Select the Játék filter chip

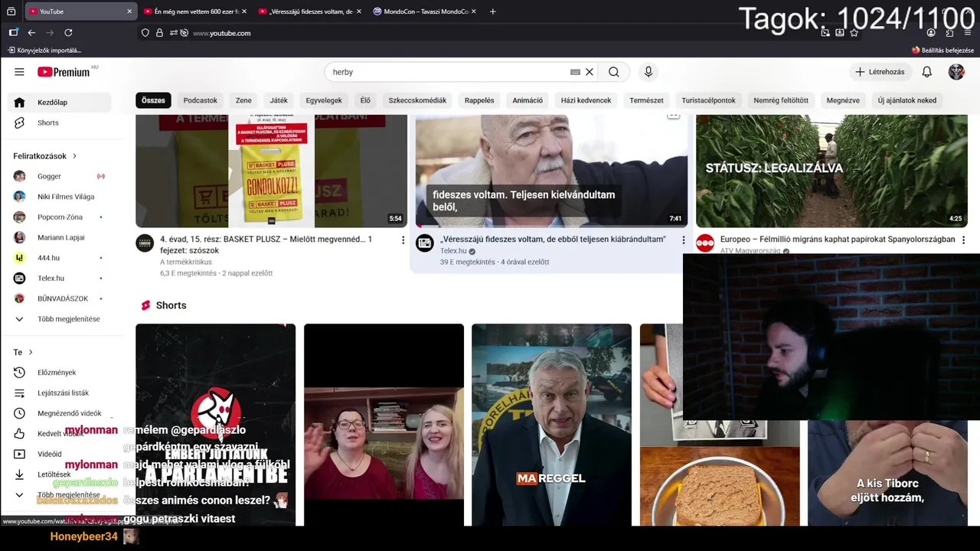(279, 100)
